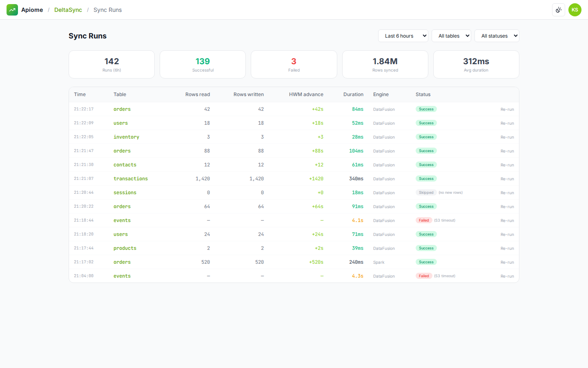The image size is (588, 368).
Task: Click the 139 Successful stat card
Action: pos(203,64)
